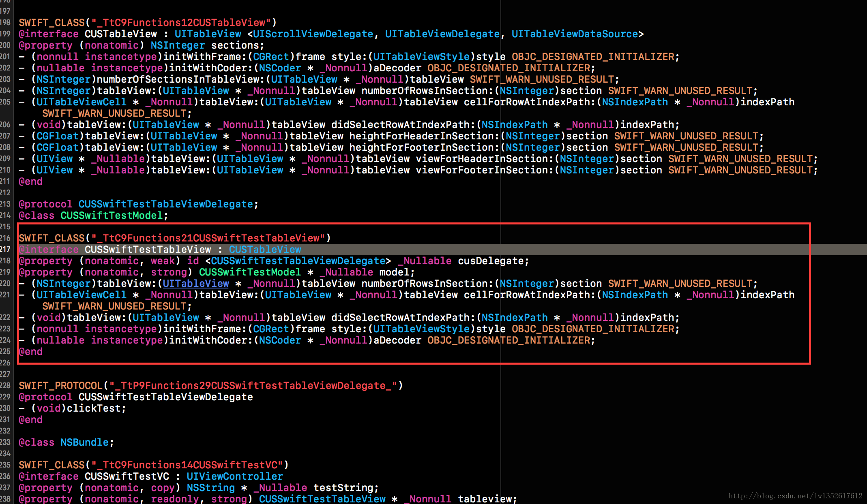The height and width of the screenshot is (504, 867).
Task: Click "_TtP9Functions29CUSSwiftTestTableViewDelegate_" string
Action: tap(253, 386)
